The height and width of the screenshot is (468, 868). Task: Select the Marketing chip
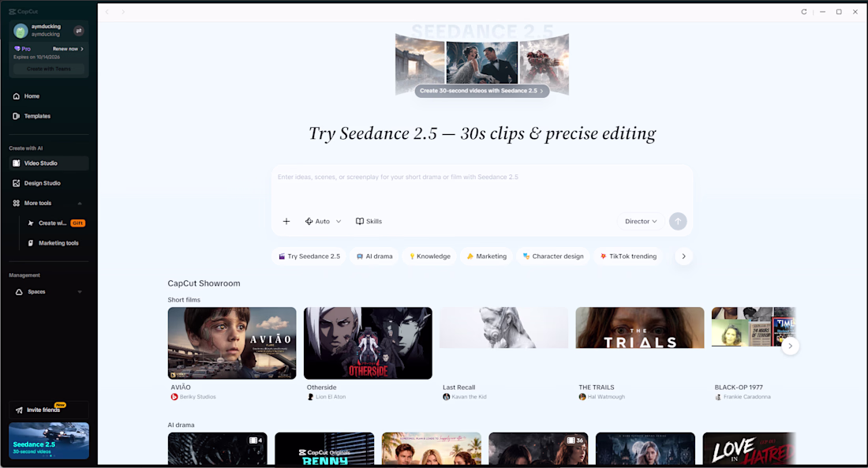[x=486, y=256]
